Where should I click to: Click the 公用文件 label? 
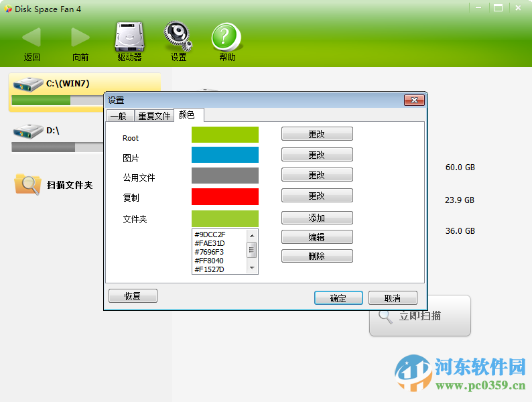coord(139,178)
